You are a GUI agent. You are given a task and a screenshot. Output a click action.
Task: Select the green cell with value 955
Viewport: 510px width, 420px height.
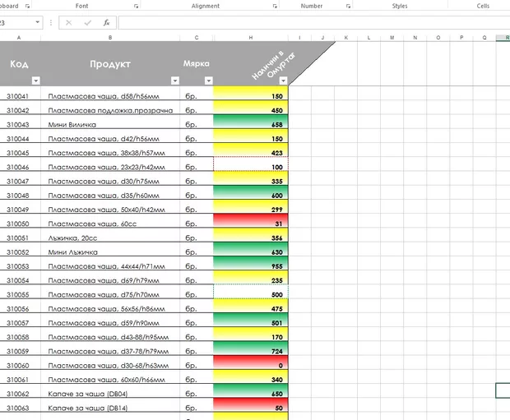tap(251, 266)
